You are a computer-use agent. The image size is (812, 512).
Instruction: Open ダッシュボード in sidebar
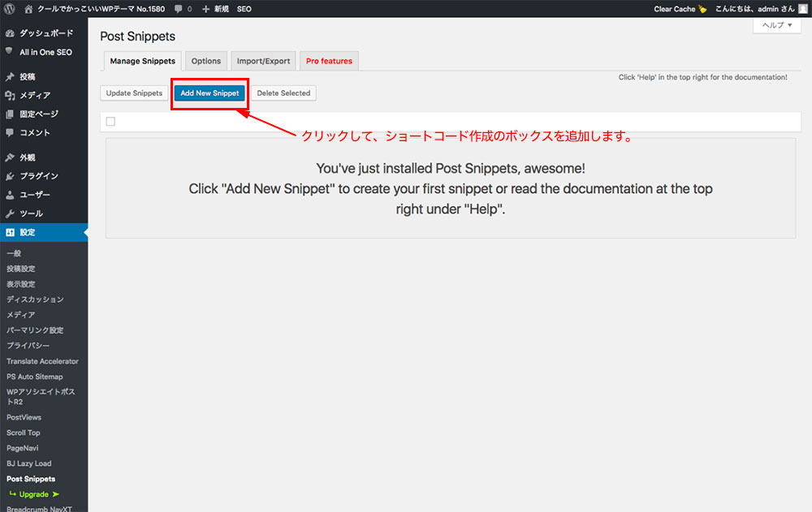click(x=46, y=33)
